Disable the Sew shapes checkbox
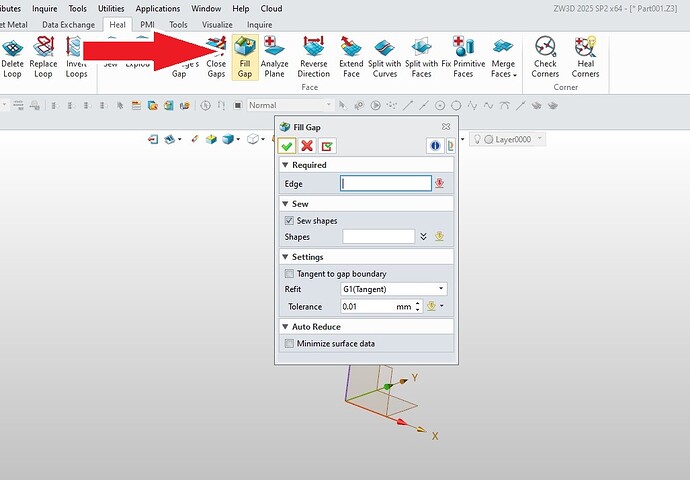Viewport: 690px width, 480px height. tap(290, 220)
